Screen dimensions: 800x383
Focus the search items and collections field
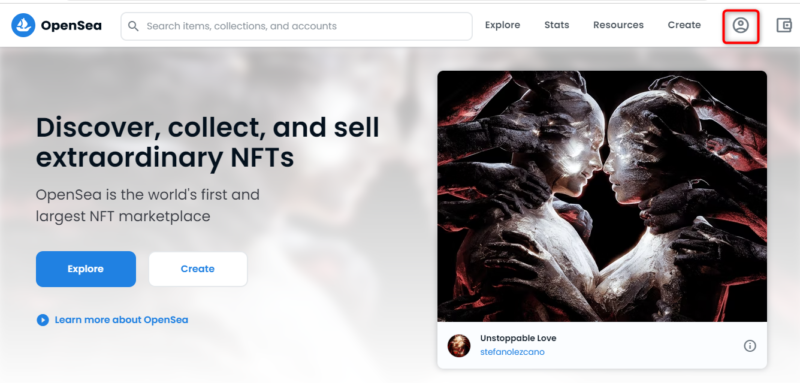click(296, 26)
